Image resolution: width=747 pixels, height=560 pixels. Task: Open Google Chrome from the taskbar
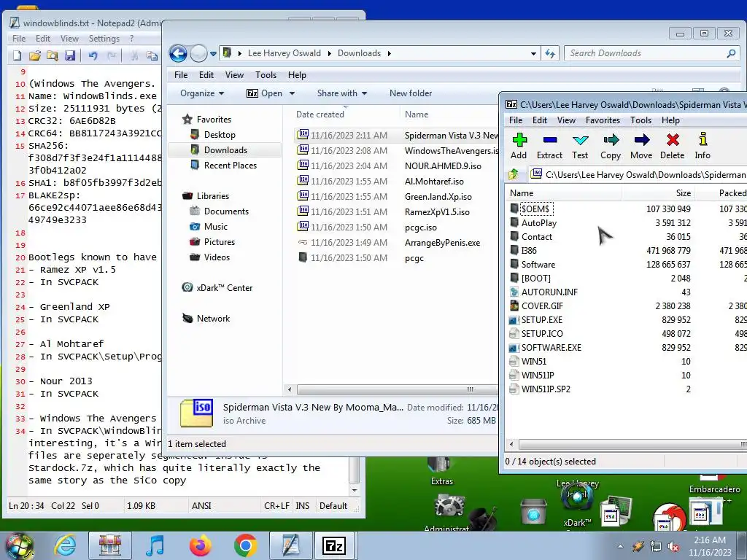tap(245, 545)
